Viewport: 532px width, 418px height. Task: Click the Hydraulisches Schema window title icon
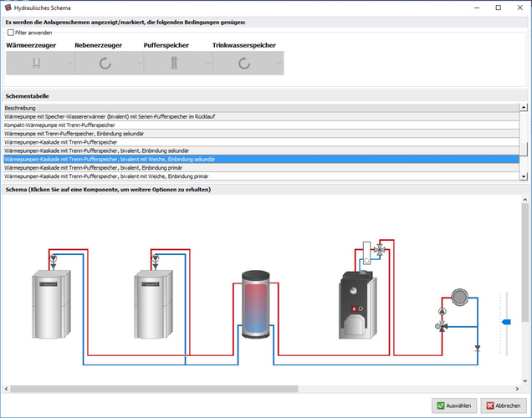[x=8, y=7]
